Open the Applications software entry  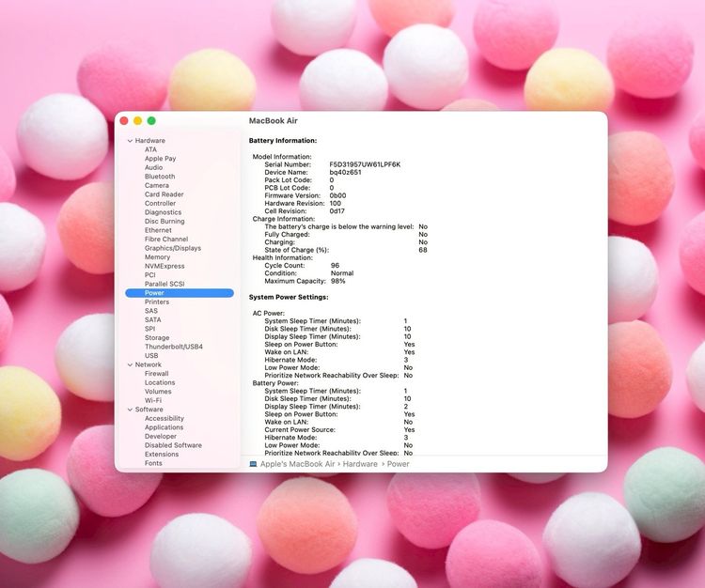click(164, 427)
